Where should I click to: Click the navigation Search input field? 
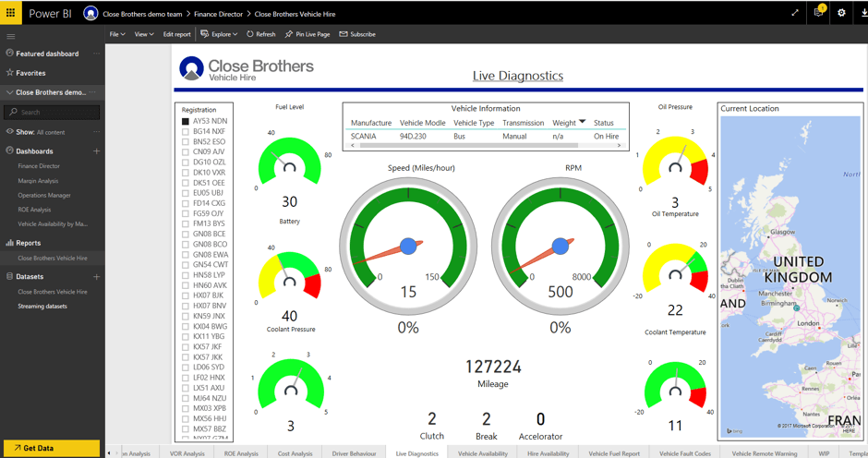(x=52, y=112)
